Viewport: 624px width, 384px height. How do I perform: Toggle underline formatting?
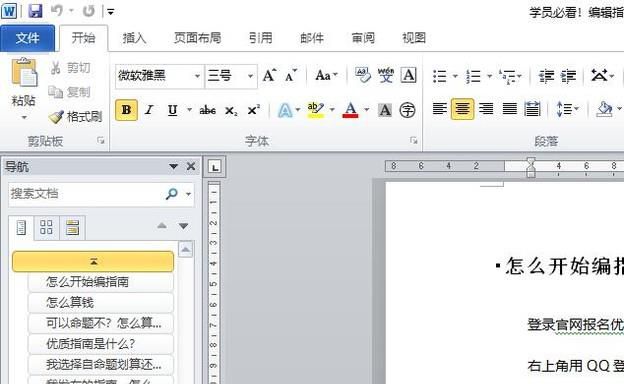tap(172, 110)
